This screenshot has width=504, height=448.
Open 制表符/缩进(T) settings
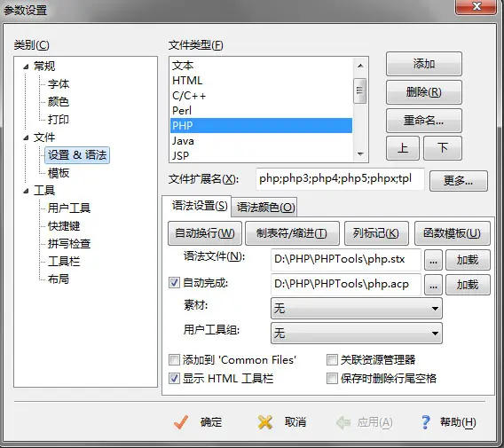click(x=292, y=233)
